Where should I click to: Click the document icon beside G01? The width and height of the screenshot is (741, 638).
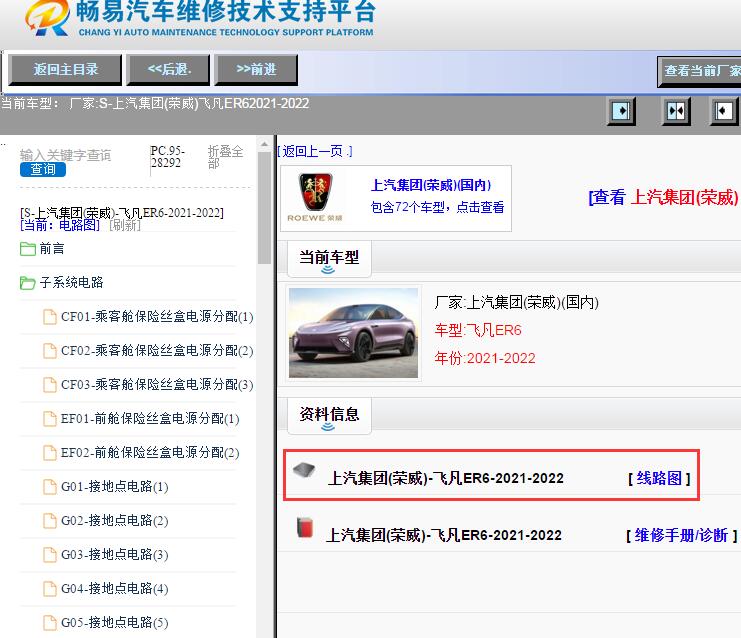[x=50, y=487]
